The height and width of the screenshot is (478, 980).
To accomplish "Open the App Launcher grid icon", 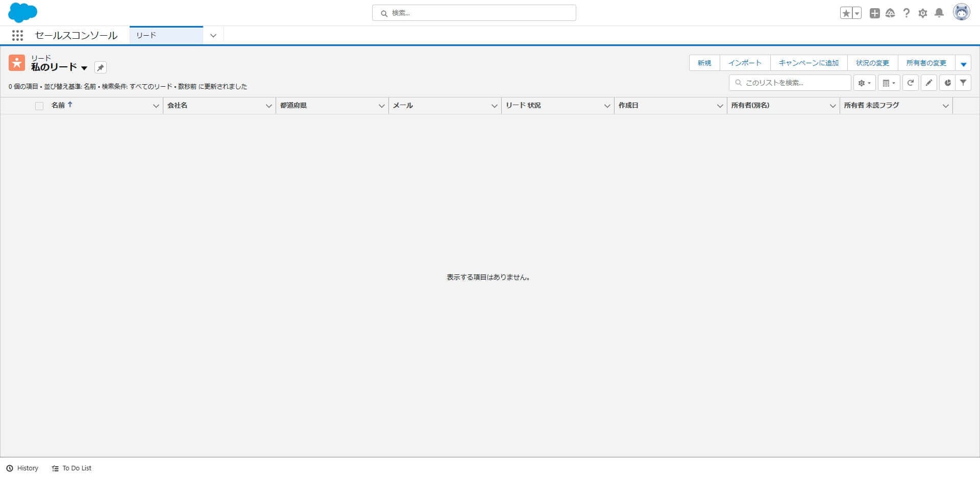I will (17, 35).
